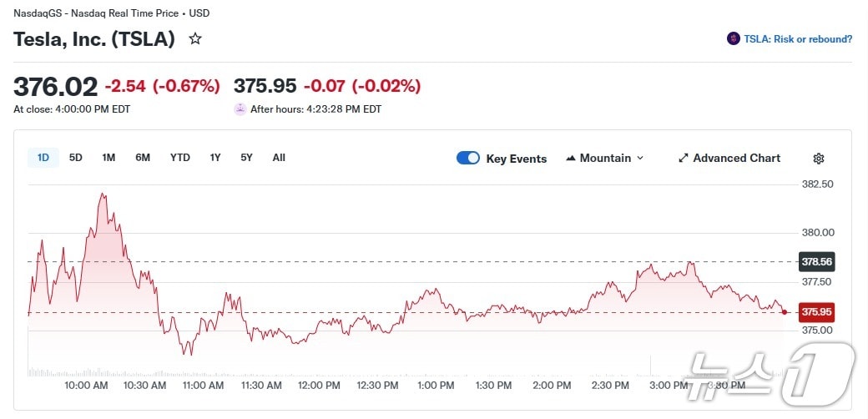Click the mountain chart type icon
Viewport: 868px width, 419px height.
[x=572, y=159]
